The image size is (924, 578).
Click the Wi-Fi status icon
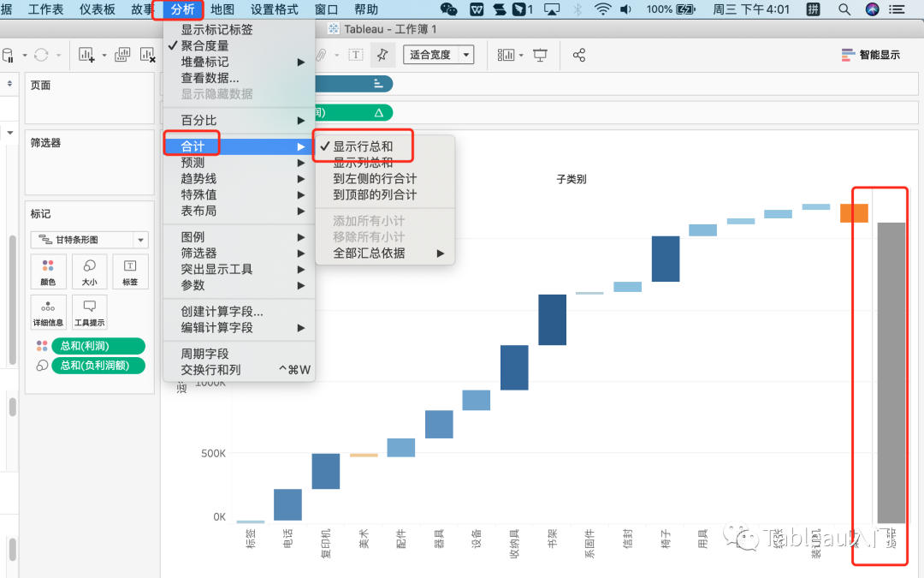coord(602,9)
